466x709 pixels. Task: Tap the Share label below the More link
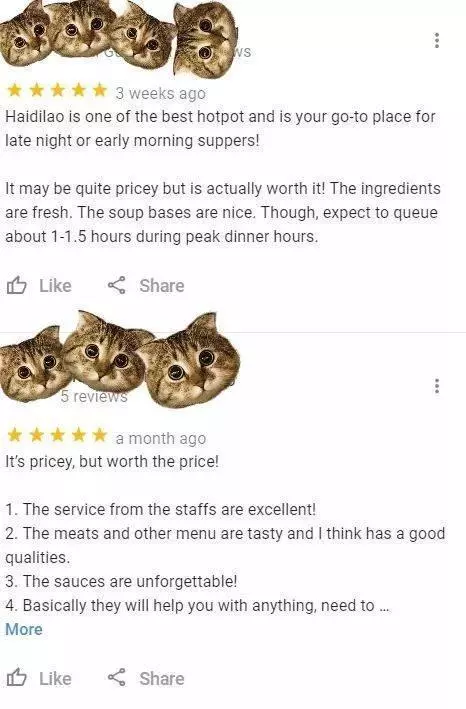pyautogui.click(x=162, y=678)
